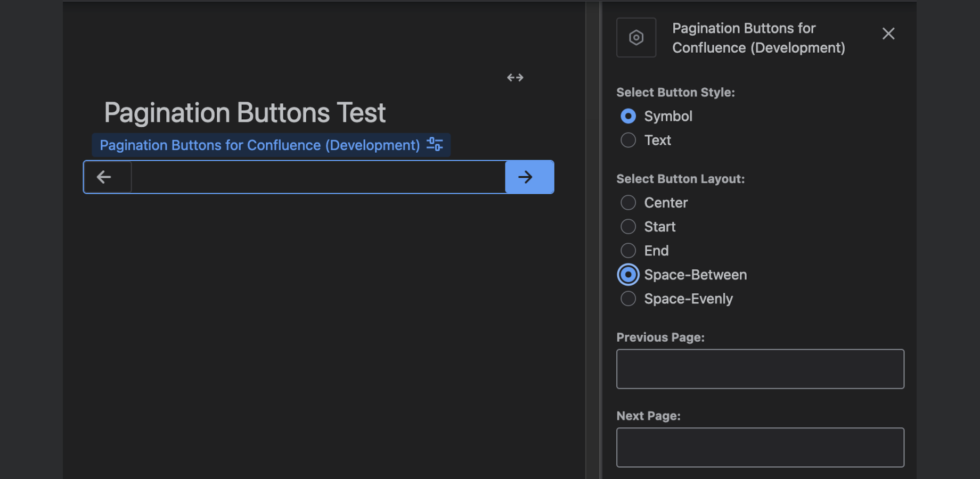Click the hexagon app icon in the panel header
980x479 pixels.
(x=636, y=38)
